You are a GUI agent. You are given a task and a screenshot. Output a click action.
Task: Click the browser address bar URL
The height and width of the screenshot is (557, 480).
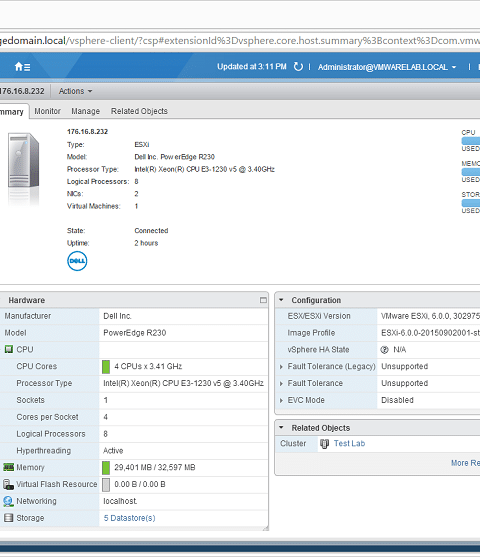tap(240, 40)
